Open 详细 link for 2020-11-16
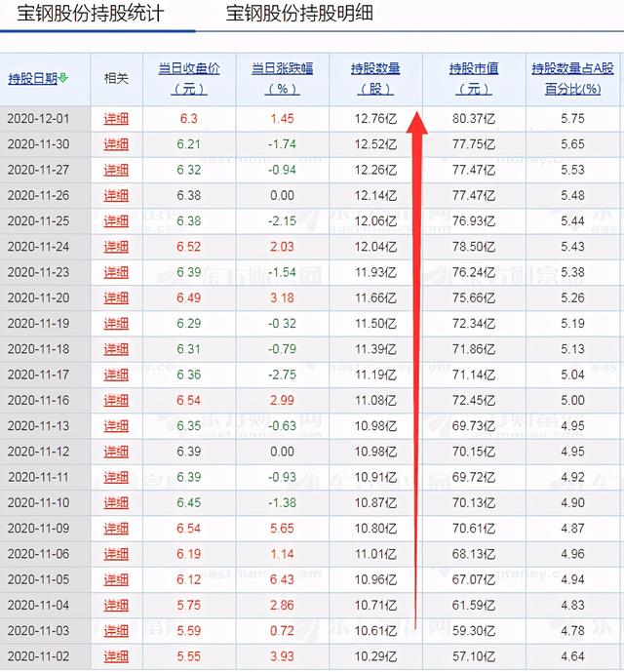Viewport: 624px width, 672px height. point(116,400)
